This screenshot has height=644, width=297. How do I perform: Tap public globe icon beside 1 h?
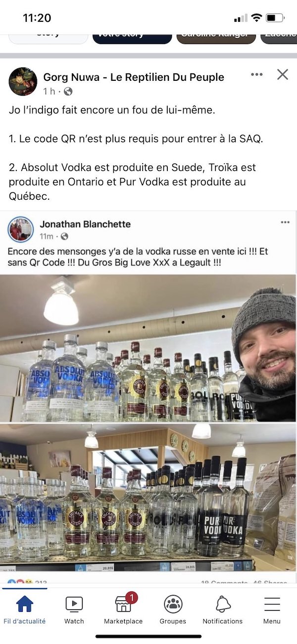68,91
